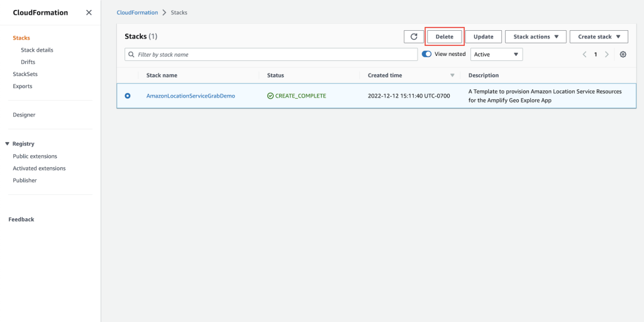Expand the Stack actions menu

click(536, 36)
